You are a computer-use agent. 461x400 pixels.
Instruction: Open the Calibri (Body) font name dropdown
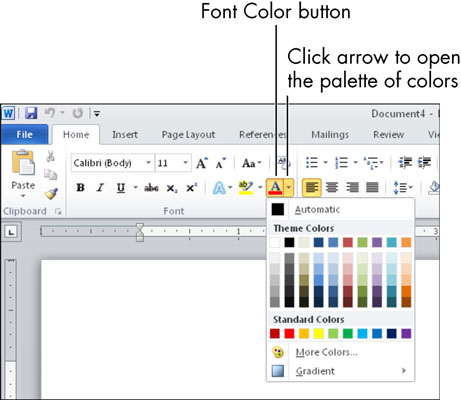113,163
